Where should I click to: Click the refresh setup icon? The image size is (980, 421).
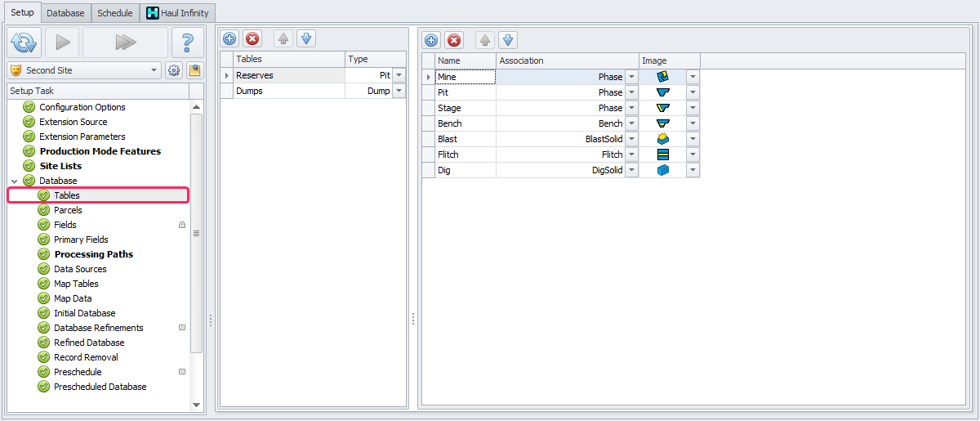point(24,43)
